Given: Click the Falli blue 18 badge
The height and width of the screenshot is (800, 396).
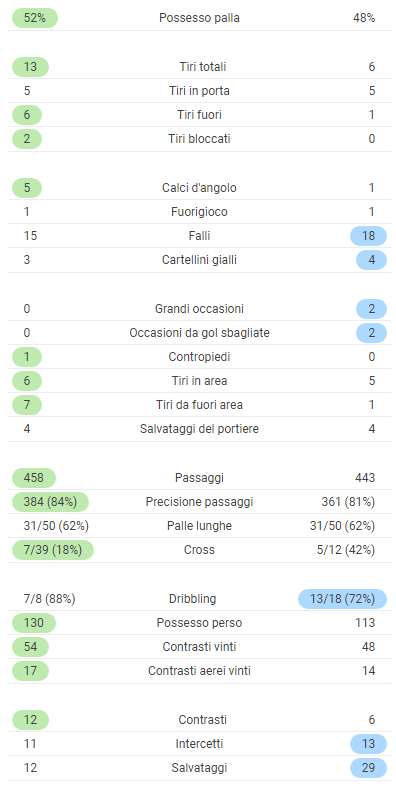Looking at the screenshot, I should click(x=368, y=236).
